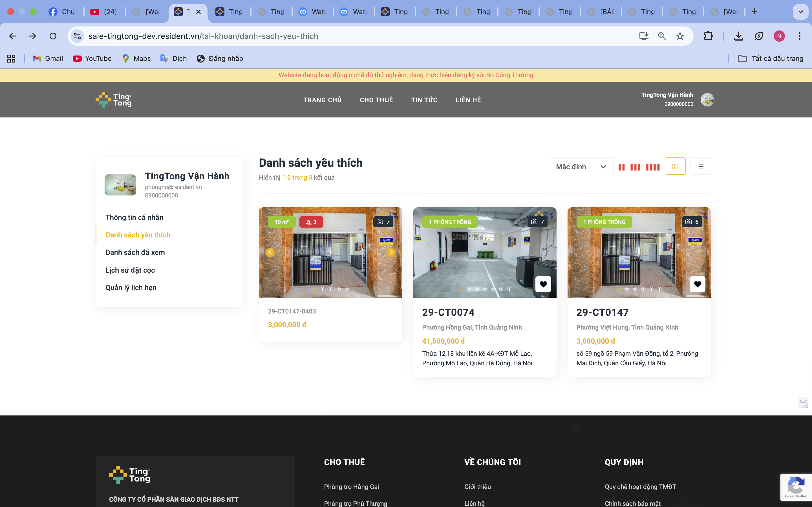The width and height of the screenshot is (812, 507).
Task: Toggle heart favorite on listing 29-CT0147
Action: coord(698,284)
